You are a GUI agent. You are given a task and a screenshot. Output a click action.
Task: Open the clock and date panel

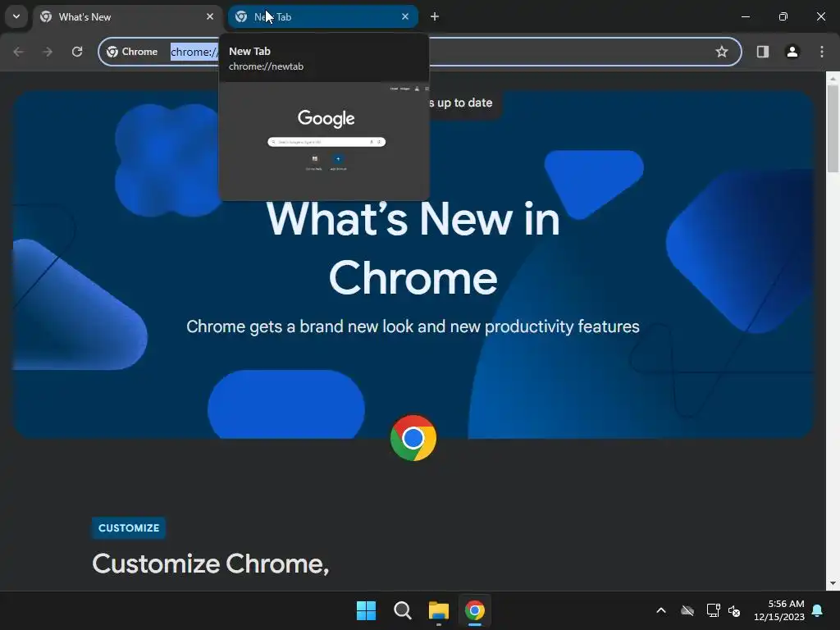tap(779, 610)
